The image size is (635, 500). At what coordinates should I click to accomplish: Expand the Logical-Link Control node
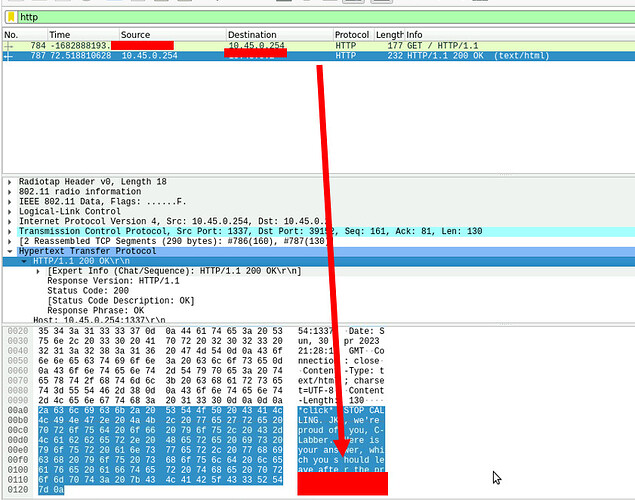click(10, 212)
